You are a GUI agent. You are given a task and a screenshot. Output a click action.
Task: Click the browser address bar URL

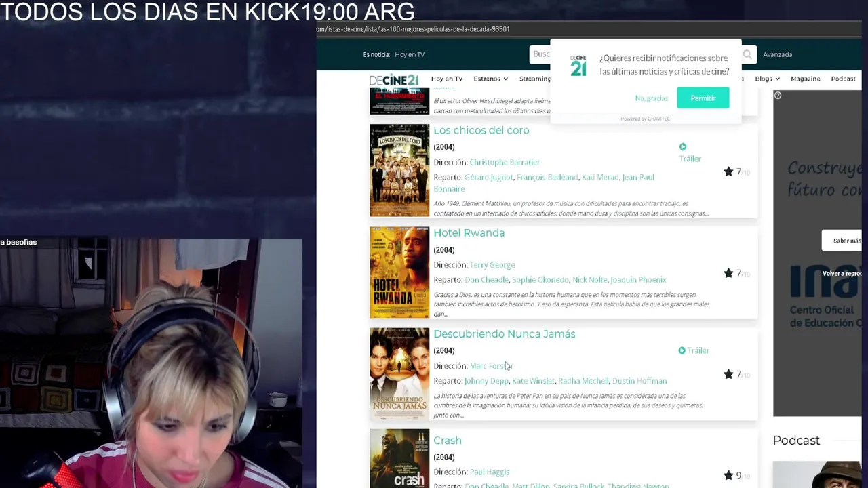click(413, 29)
